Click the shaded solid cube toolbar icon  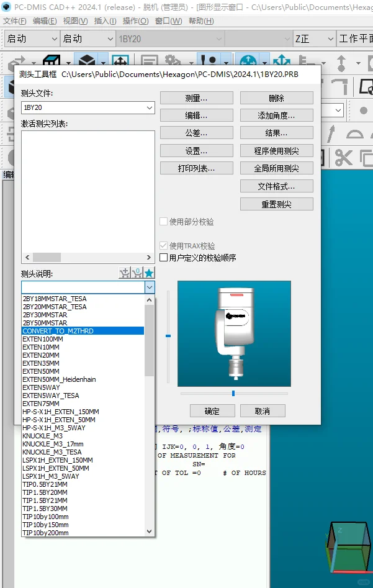pos(87,61)
